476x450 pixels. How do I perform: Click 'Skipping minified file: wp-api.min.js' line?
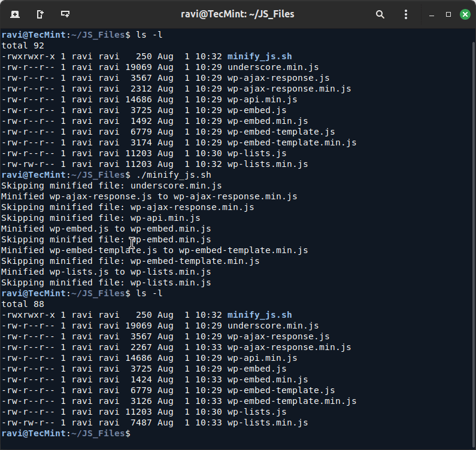[101, 218]
